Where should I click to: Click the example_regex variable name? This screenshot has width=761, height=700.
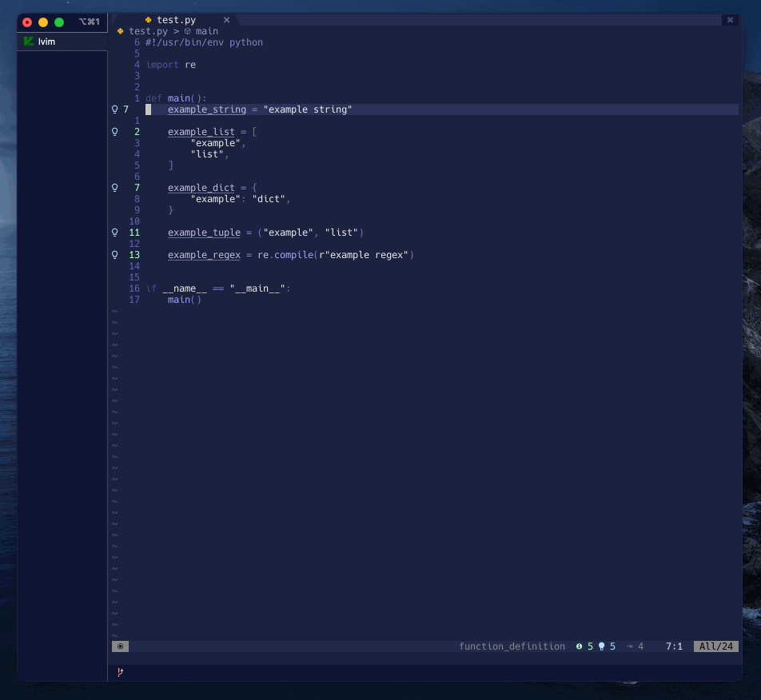click(204, 255)
